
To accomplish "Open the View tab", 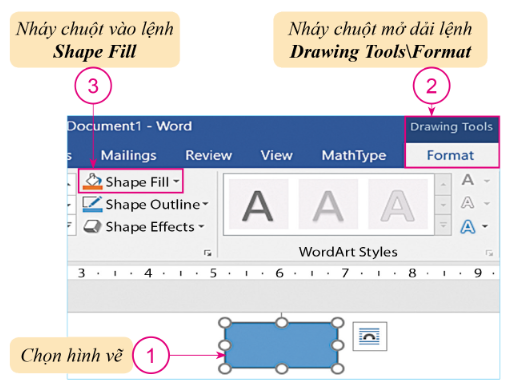I will pyautogui.click(x=276, y=155).
